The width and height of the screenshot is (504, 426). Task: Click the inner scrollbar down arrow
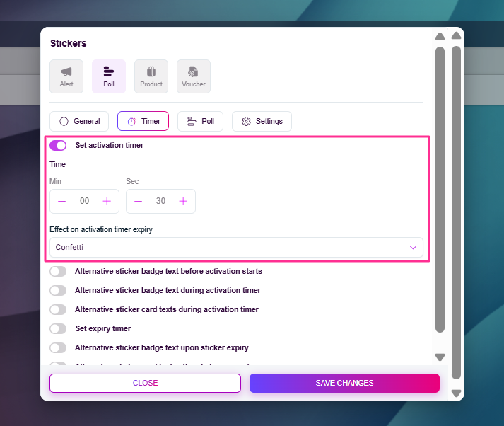pyautogui.click(x=440, y=357)
